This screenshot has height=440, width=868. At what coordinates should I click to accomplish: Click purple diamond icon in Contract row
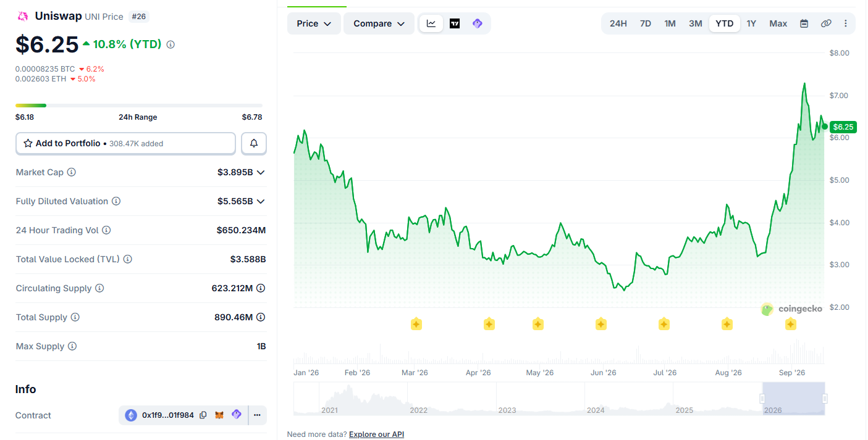tap(236, 415)
